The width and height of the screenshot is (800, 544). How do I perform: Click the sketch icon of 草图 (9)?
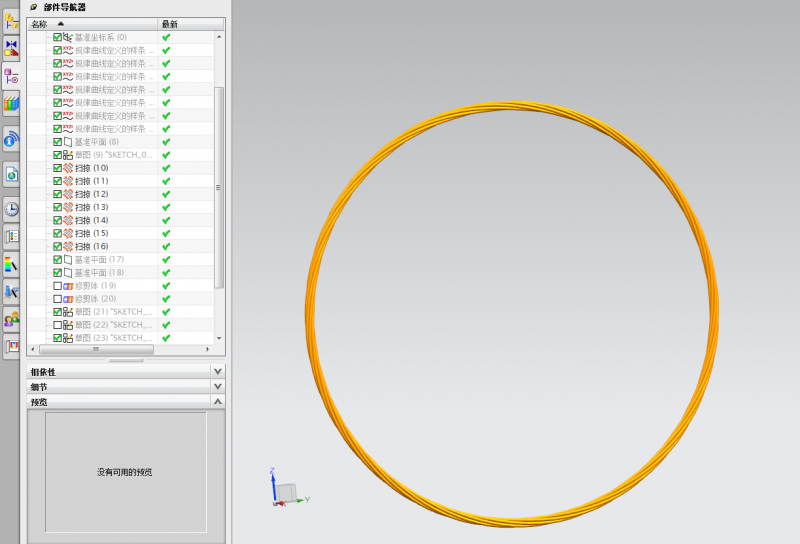(x=68, y=155)
